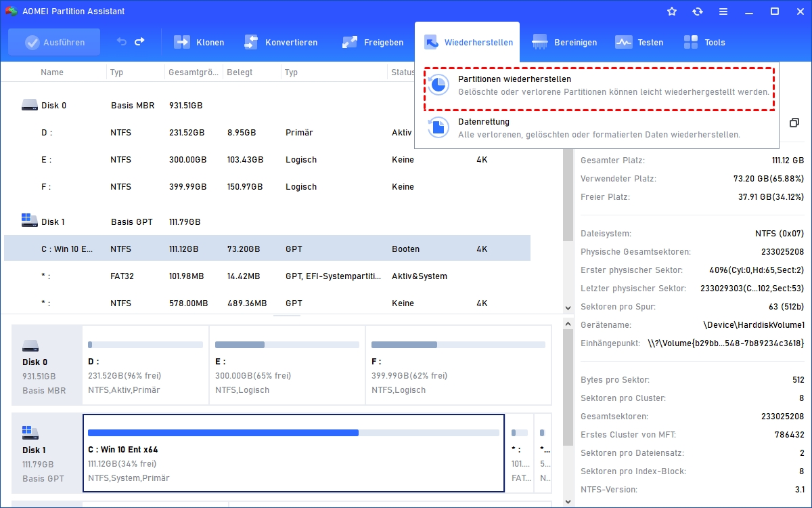Select Partitionen wiederherstellen entry
This screenshot has height=508, width=812.
pyautogui.click(x=598, y=89)
